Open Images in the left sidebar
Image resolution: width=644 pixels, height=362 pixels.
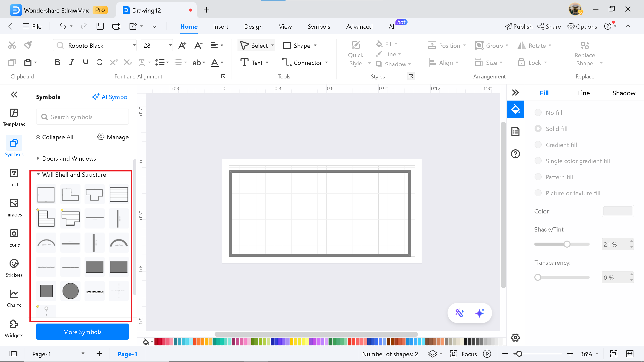[x=14, y=208]
